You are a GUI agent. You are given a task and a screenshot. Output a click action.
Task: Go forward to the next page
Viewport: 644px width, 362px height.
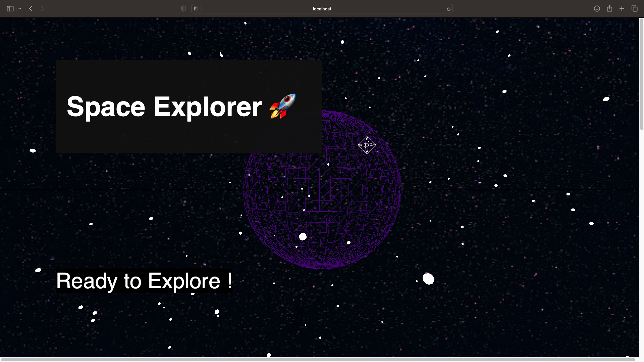pyautogui.click(x=43, y=9)
